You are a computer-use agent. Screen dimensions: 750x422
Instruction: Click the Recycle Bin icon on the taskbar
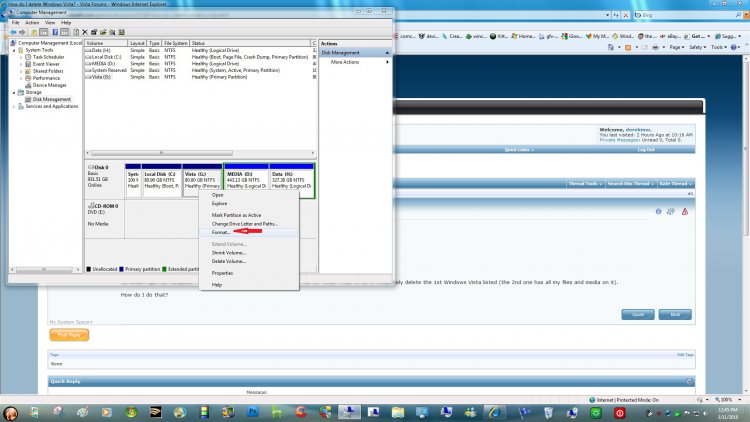click(x=548, y=412)
